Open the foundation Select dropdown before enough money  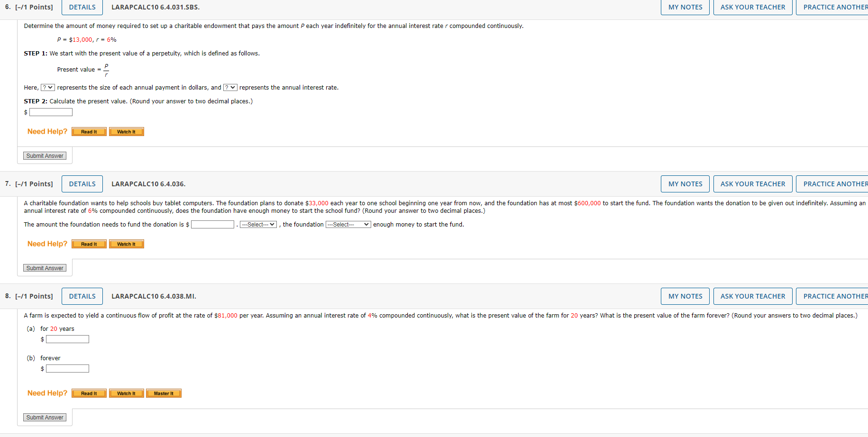[x=348, y=224]
